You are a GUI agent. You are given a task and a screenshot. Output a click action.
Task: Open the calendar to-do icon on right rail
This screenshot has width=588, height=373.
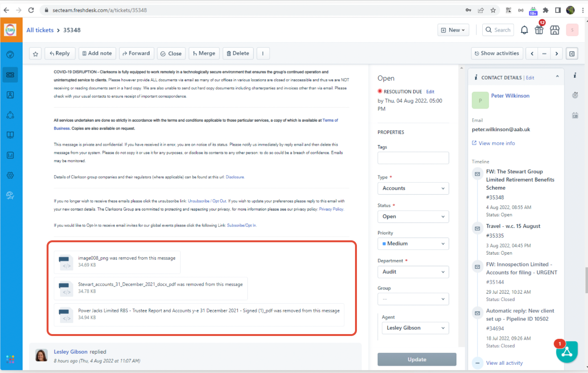pyautogui.click(x=575, y=115)
